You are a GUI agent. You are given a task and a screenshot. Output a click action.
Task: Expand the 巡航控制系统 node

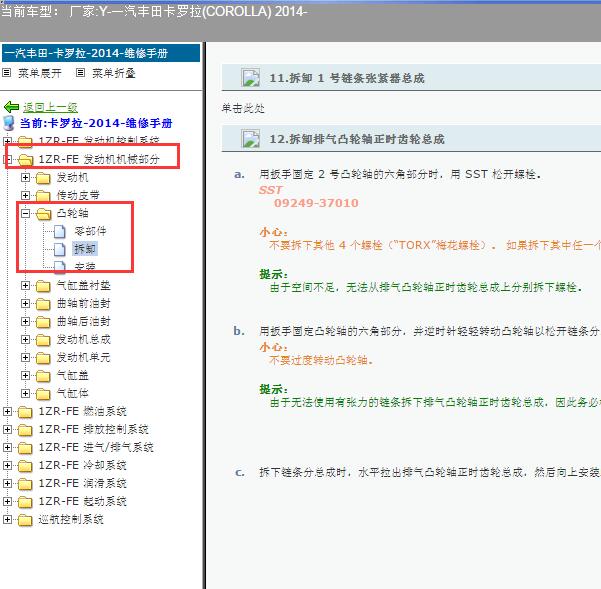pos(7,519)
